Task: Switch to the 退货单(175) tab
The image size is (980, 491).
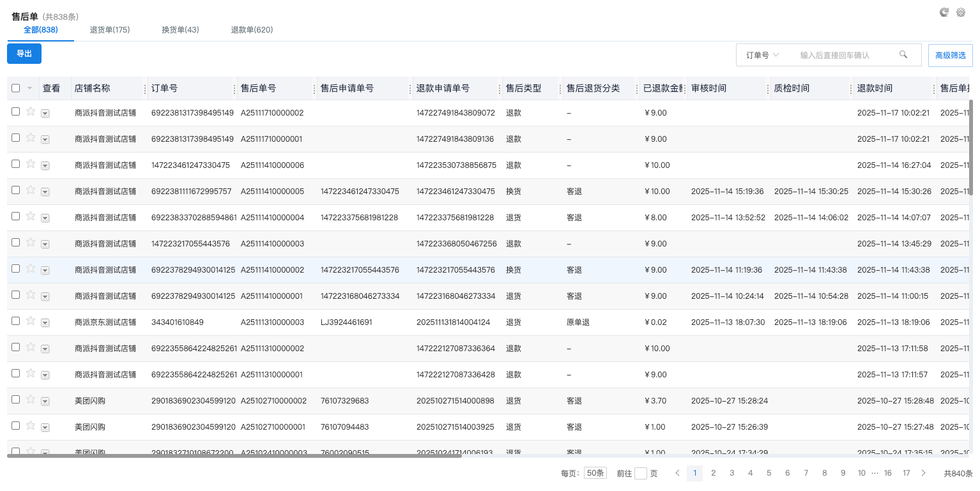Action: point(110,30)
